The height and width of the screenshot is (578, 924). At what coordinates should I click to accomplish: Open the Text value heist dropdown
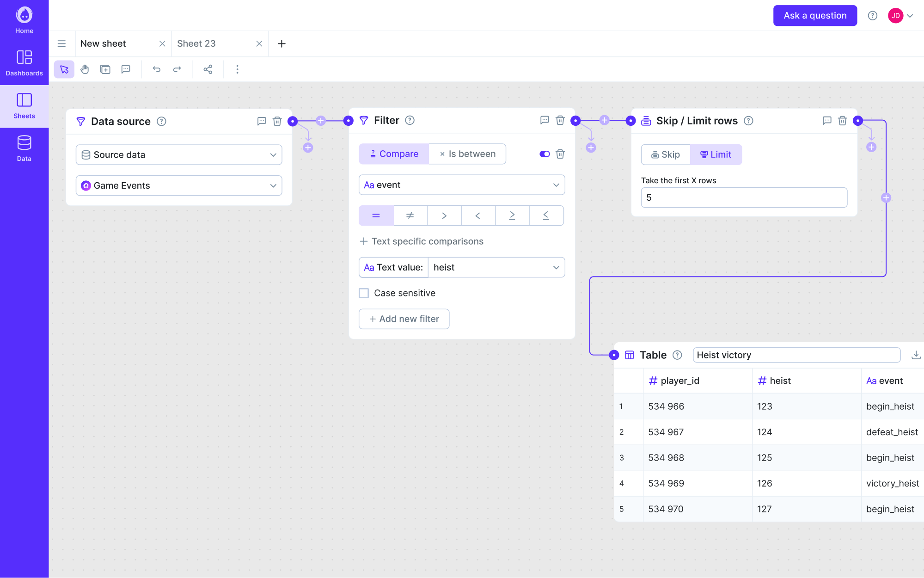[x=496, y=267]
